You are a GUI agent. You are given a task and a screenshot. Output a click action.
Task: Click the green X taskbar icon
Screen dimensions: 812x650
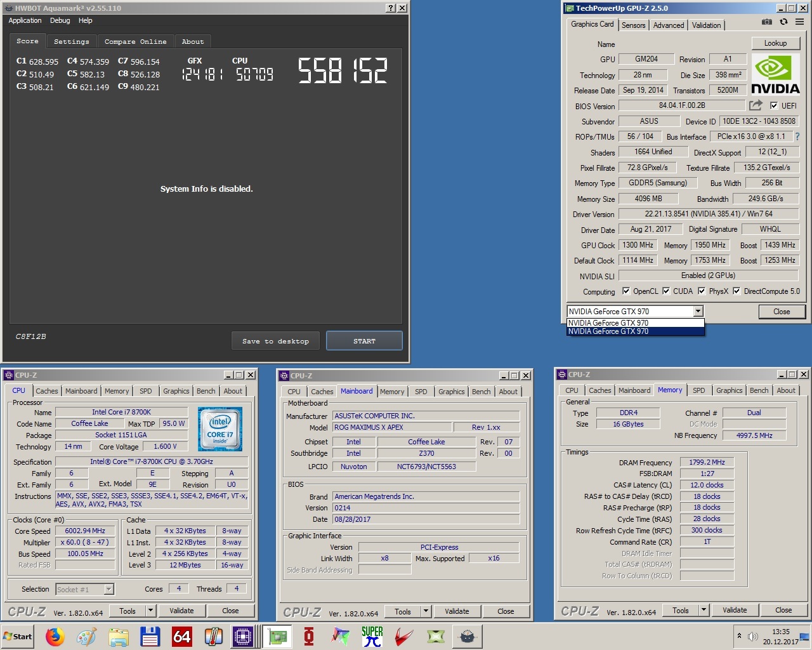click(x=436, y=636)
